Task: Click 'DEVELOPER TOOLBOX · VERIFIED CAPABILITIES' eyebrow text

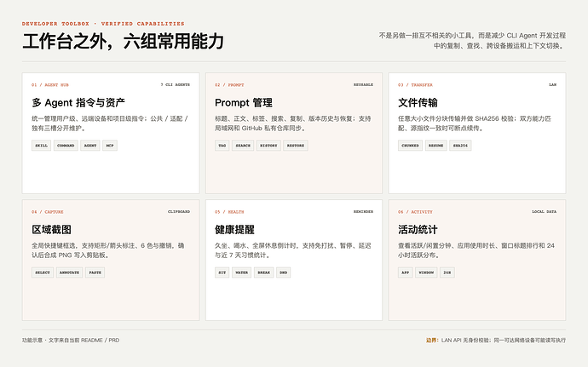Action: (103, 24)
